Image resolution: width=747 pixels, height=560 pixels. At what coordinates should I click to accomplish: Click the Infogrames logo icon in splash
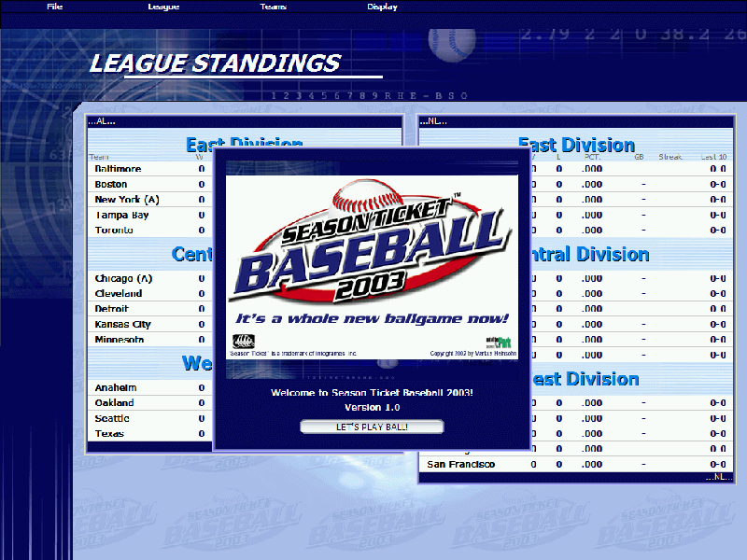click(x=244, y=341)
